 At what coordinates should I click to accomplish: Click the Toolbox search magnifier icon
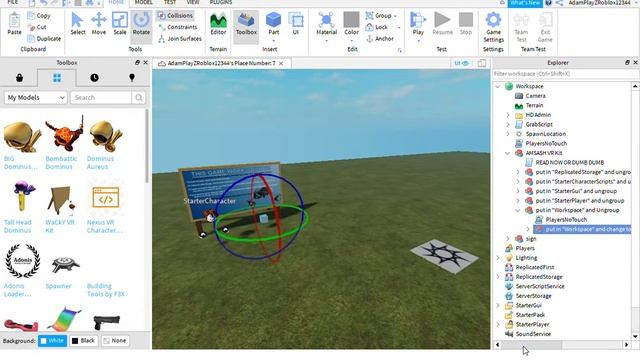click(x=139, y=98)
